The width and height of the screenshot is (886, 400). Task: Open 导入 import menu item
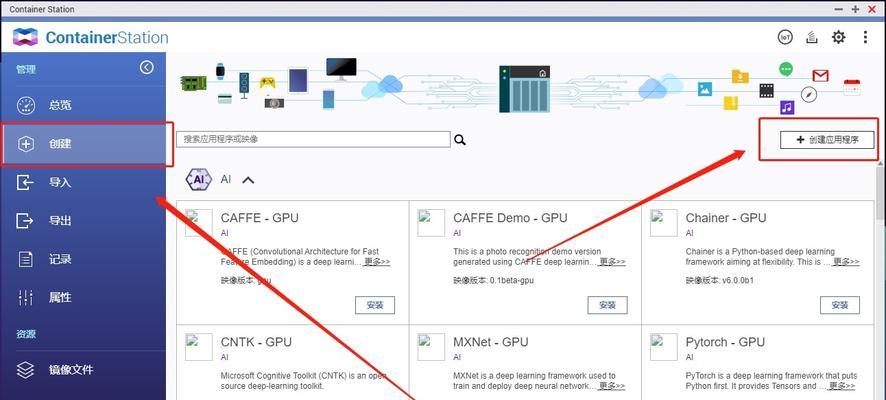pyautogui.click(x=83, y=182)
